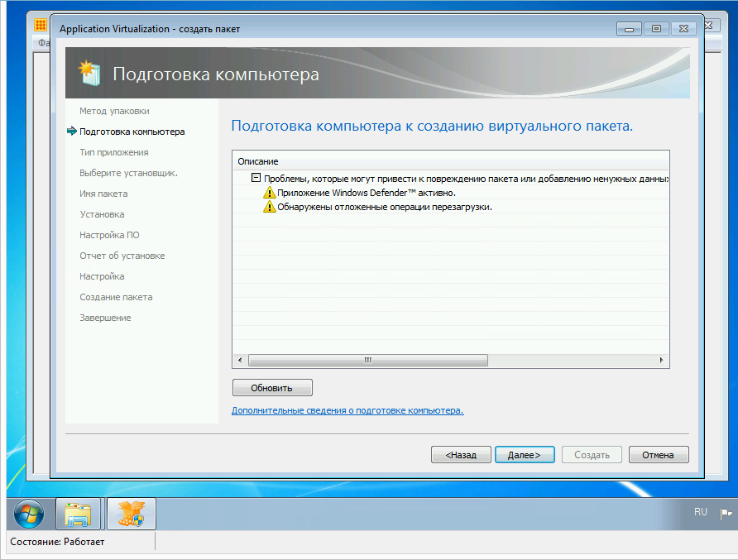
Task: Click the Action Center flag tray icon
Action: [x=726, y=513]
